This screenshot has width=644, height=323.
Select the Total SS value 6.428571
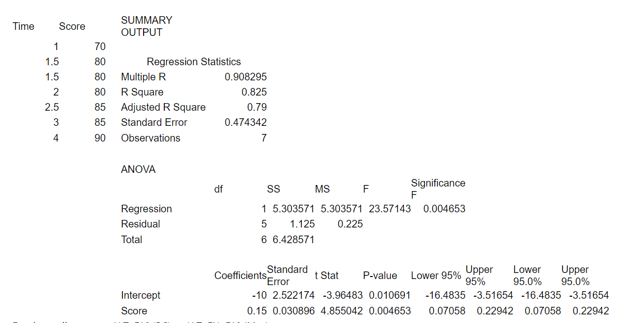[293, 240]
